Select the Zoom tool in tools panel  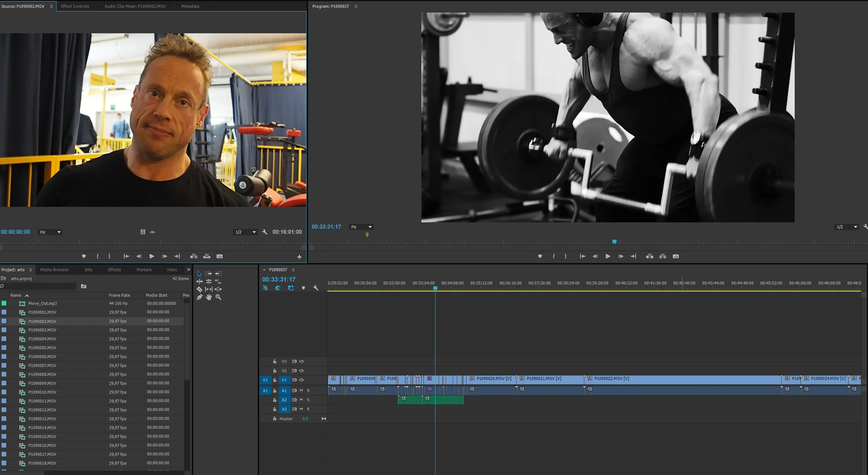[x=218, y=297]
